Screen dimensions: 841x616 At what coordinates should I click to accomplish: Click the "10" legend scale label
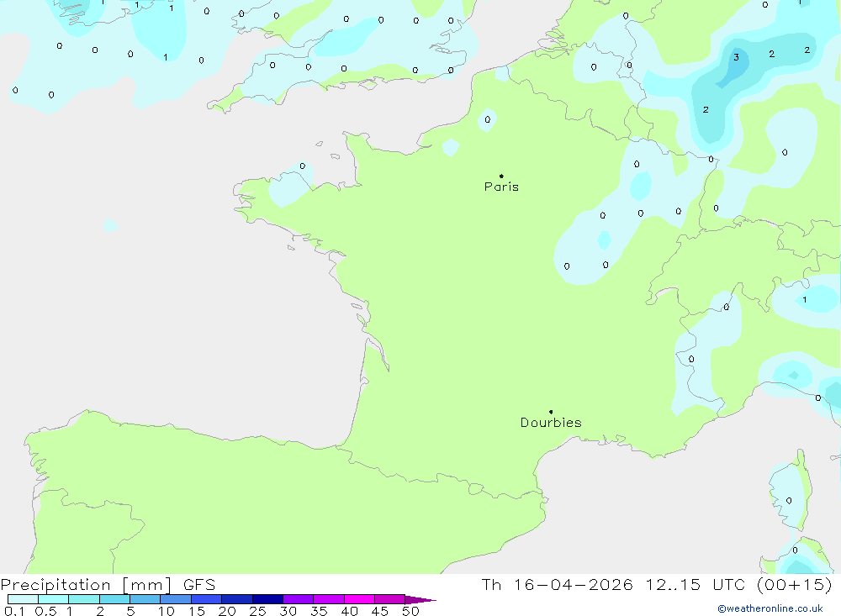(167, 611)
